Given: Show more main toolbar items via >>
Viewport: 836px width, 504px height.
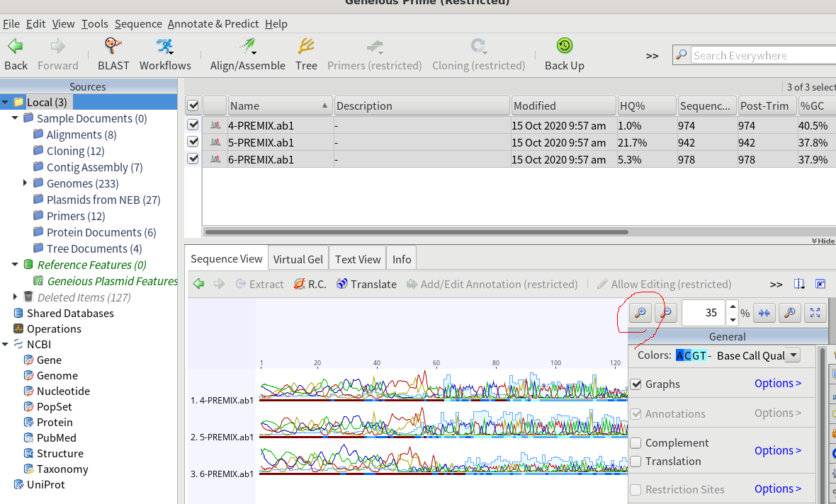Looking at the screenshot, I should (652, 56).
